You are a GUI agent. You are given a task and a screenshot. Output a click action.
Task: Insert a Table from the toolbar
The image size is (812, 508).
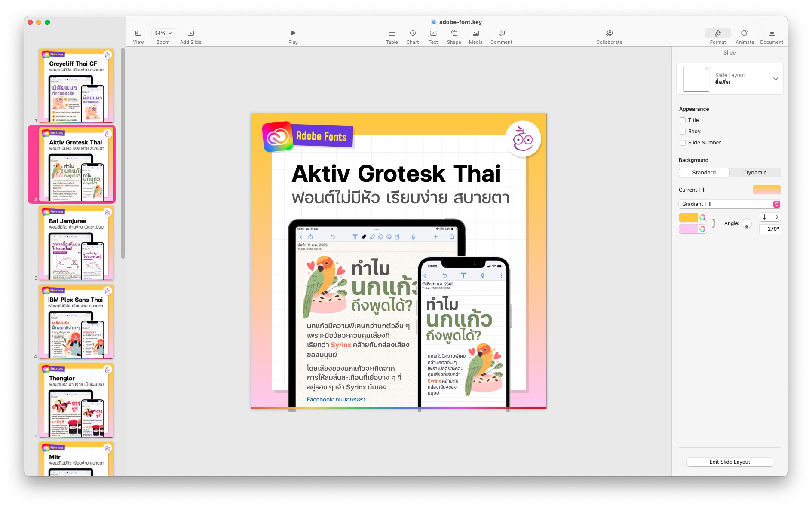[392, 34]
